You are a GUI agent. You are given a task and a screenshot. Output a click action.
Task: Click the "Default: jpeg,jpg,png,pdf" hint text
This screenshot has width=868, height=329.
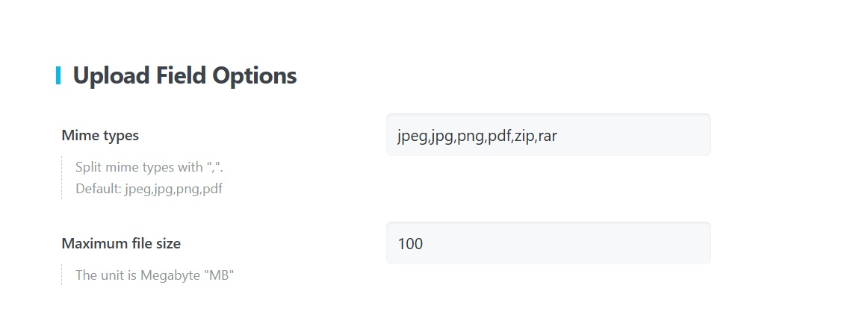tap(149, 189)
